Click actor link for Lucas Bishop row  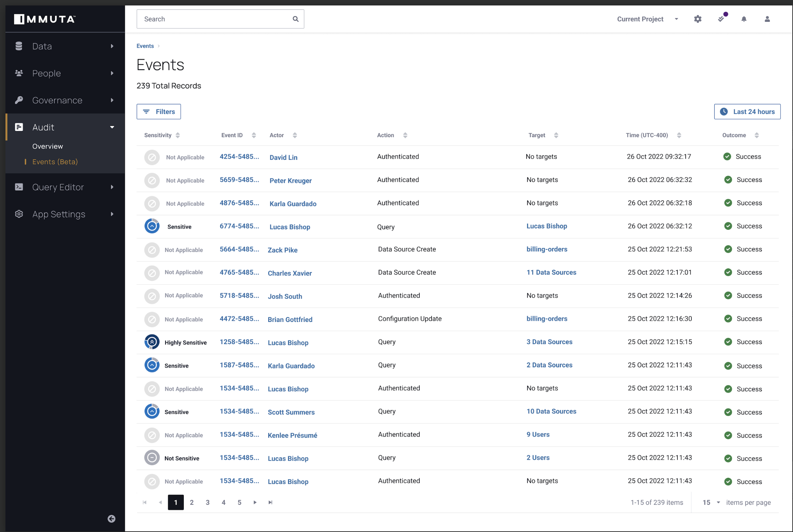(288, 226)
